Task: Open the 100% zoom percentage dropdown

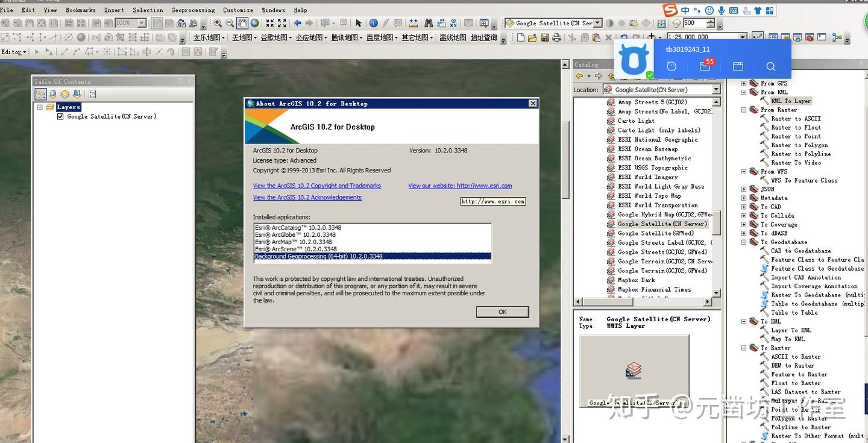Action: (x=142, y=23)
